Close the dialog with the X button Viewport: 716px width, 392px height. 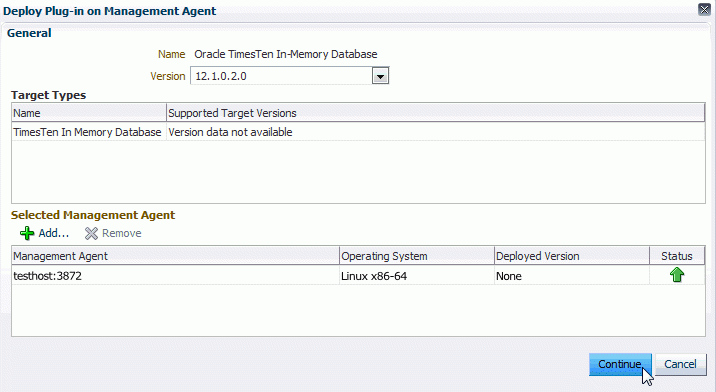pyautogui.click(x=704, y=10)
